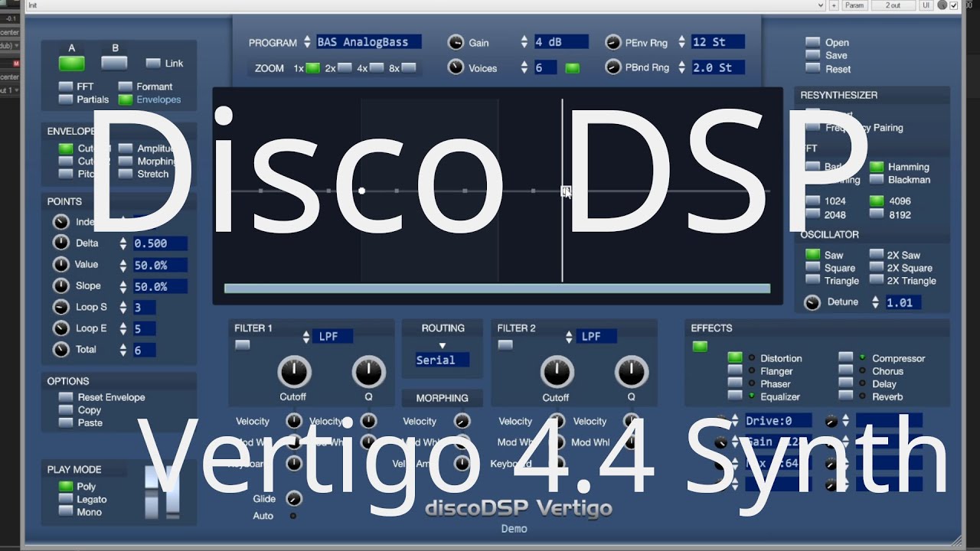Set zoom to 2x
Screen dimensions: 980x551
[x=345, y=68]
